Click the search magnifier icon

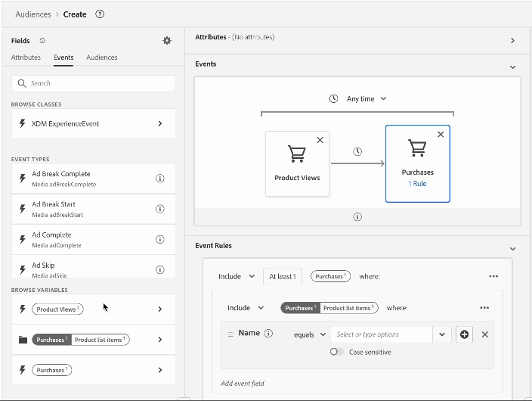22,83
